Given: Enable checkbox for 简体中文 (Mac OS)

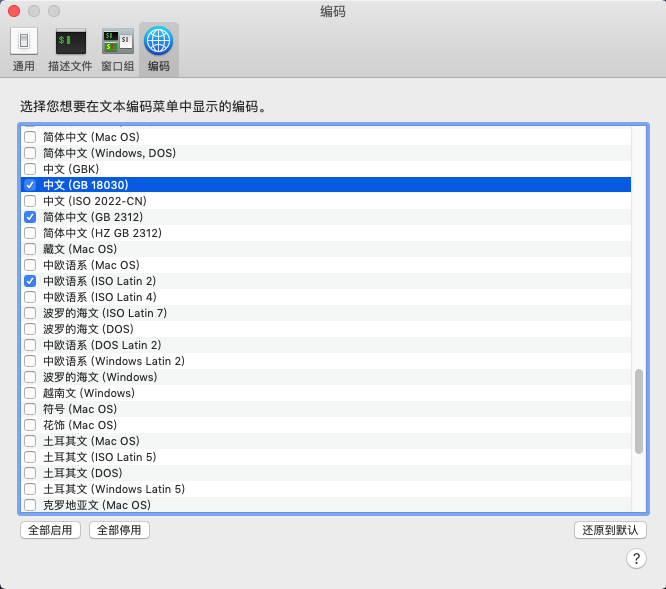Looking at the screenshot, I should [x=30, y=137].
